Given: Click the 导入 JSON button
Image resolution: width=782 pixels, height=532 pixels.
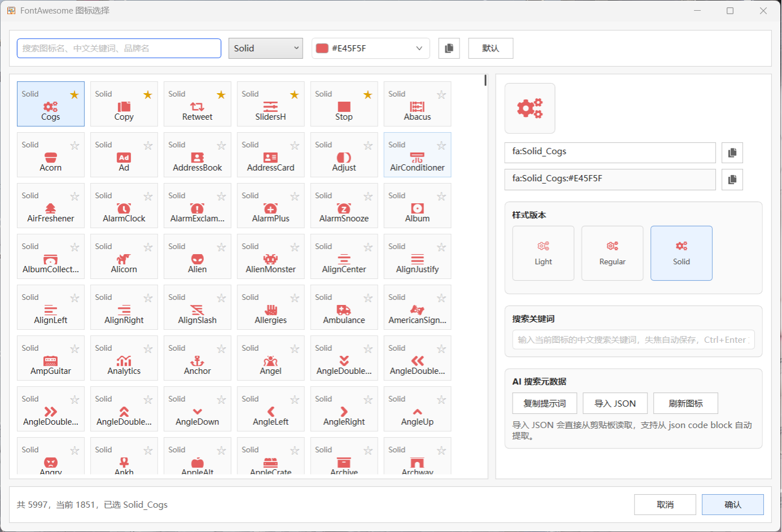Looking at the screenshot, I should (615, 403).
